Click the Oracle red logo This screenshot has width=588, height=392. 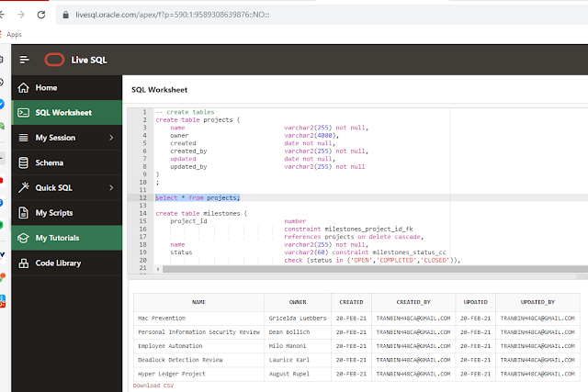coord(54,60)
